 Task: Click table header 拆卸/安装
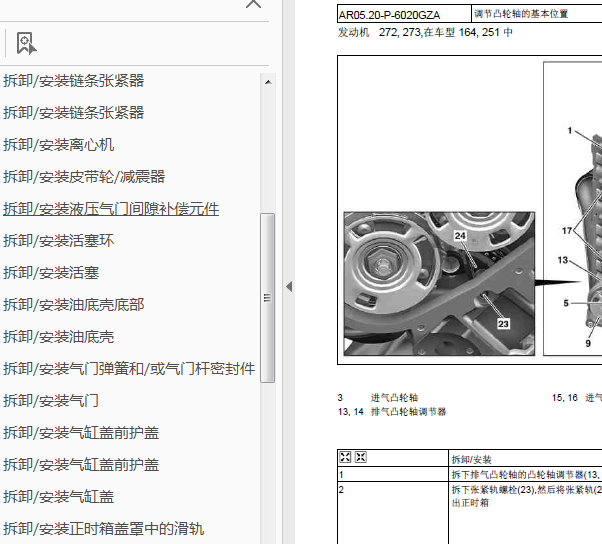point(471,460)
